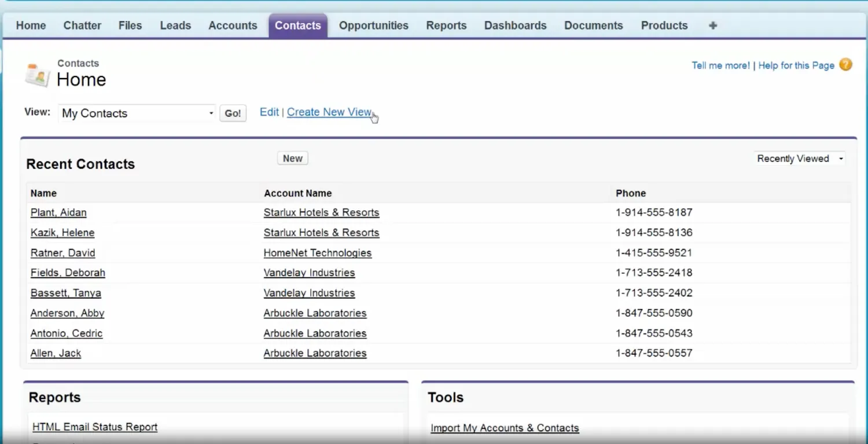The image size is (868, 444).
Task: Open contact Plant, Aidan
Action: [x=58, y=212]
